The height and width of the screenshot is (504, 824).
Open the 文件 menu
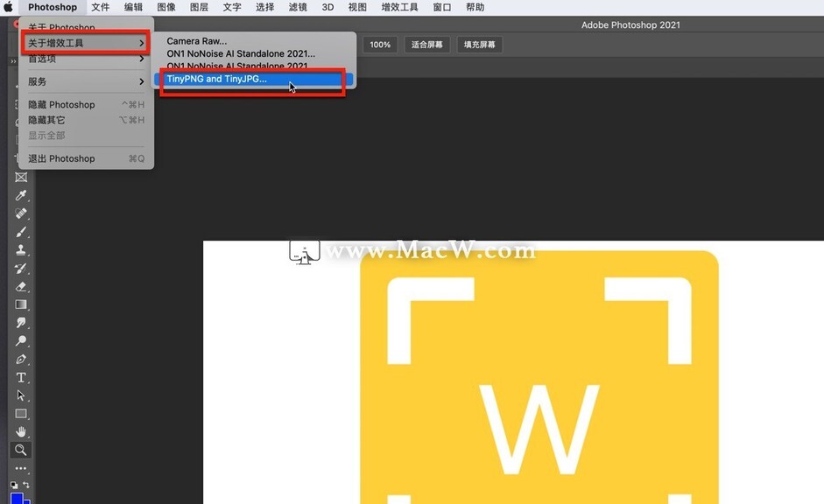100,7
